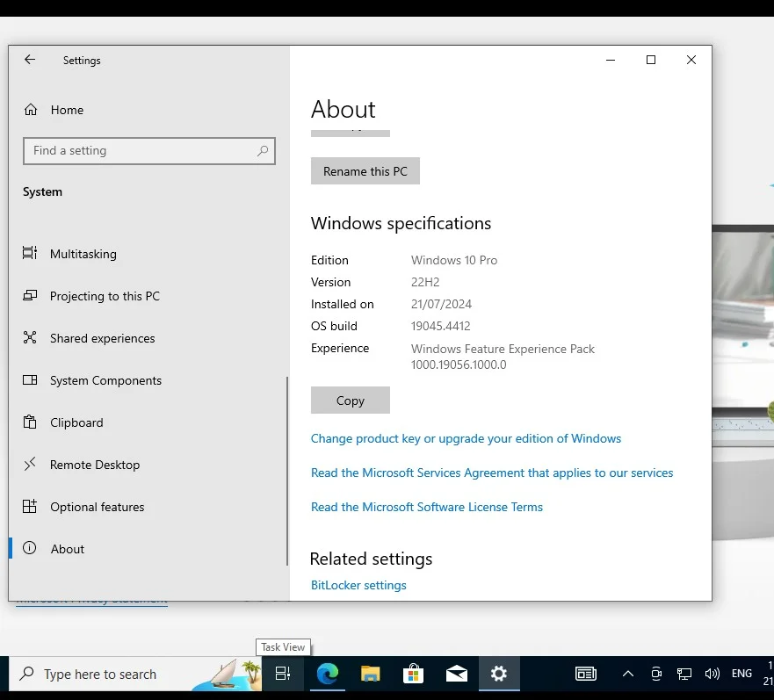Open Optional features page

click(148, 507)
